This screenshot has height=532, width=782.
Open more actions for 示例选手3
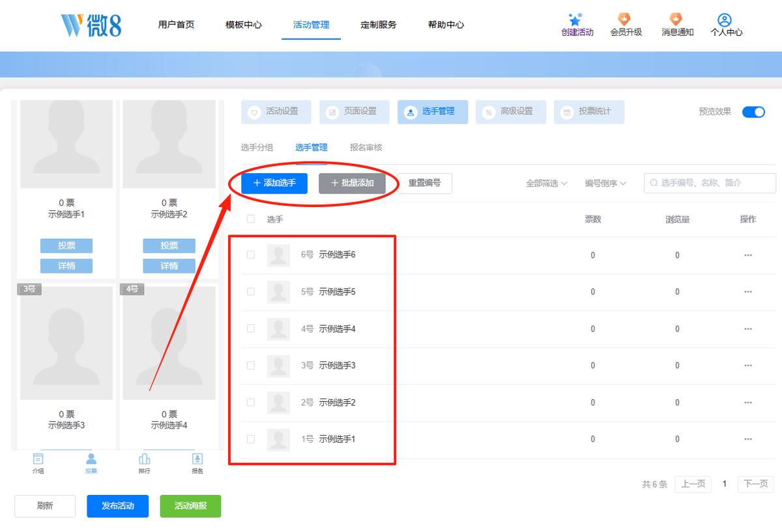pyautogui.click(x=748, y=365)
